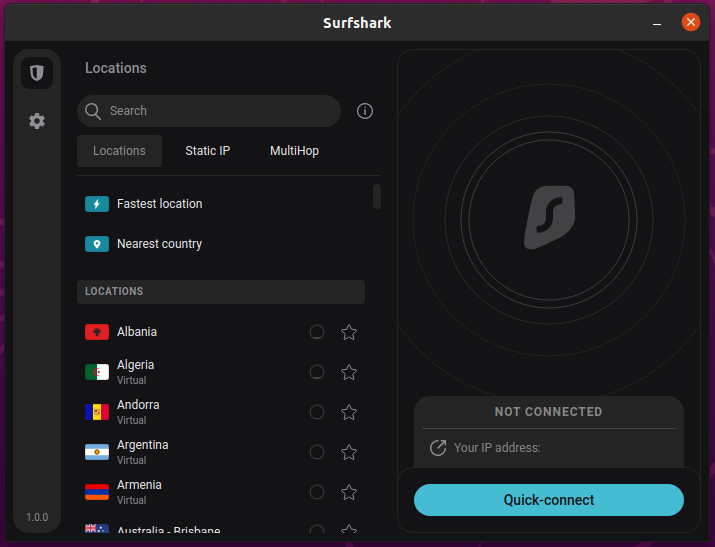Select Algeria in the list

pyautogui.click(x=221, y=372)
